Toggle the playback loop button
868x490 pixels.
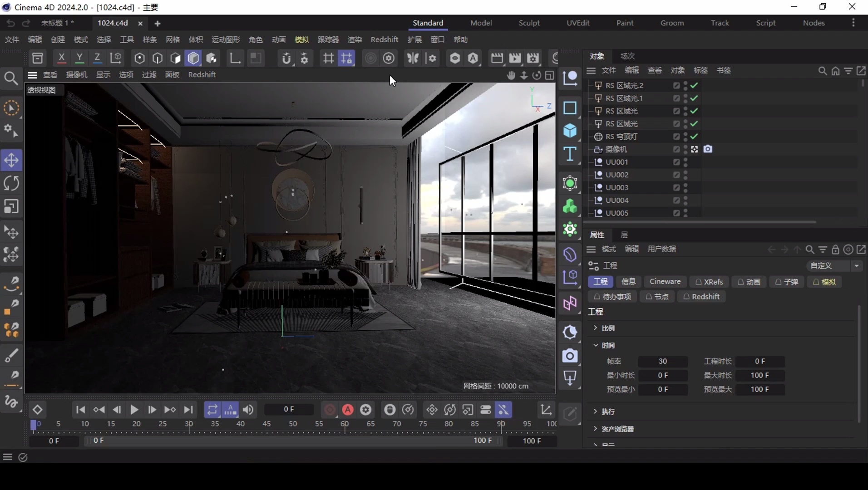212,410
